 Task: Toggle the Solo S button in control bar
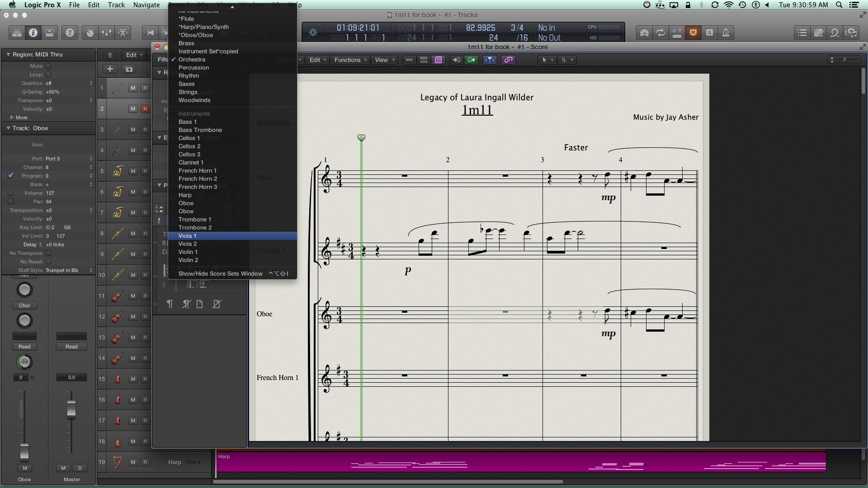(x=709, y=33)
